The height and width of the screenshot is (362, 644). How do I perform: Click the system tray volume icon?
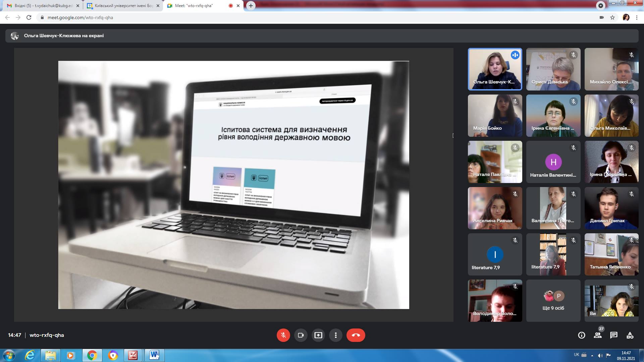pyautogui.click(x=600, y=355)
